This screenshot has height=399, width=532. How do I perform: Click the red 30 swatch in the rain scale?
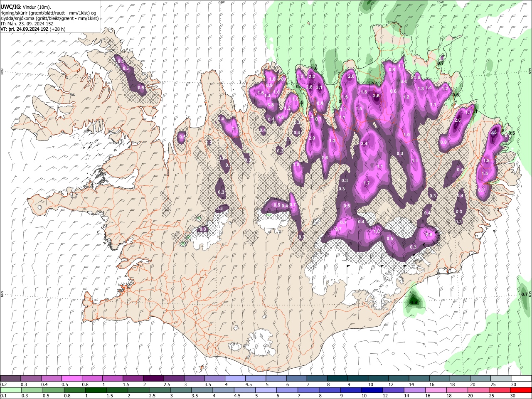521,390
